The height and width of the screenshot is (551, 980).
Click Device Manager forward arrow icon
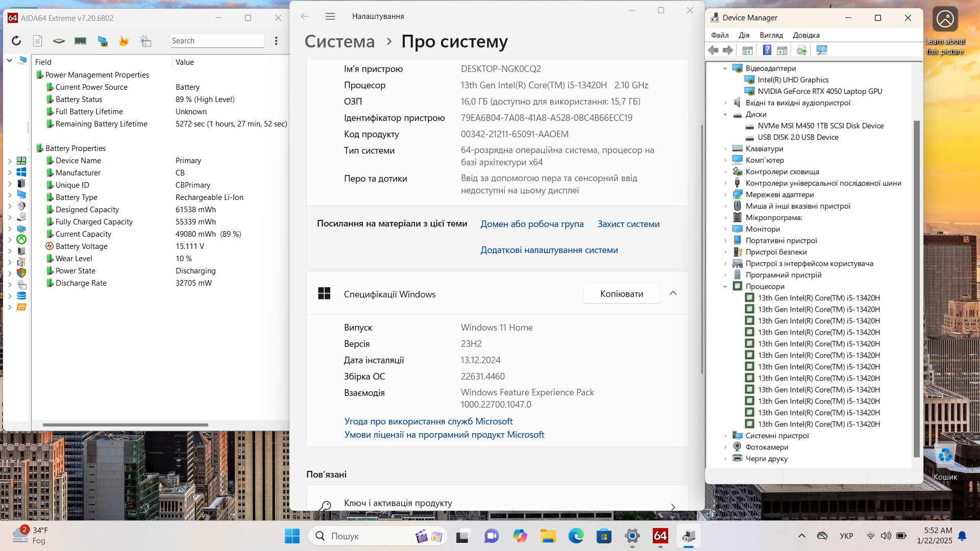728,50
